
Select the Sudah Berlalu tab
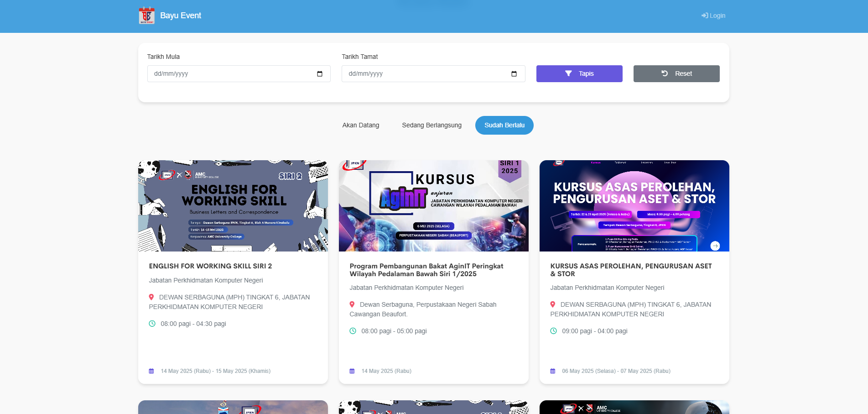tap(504, 125)
